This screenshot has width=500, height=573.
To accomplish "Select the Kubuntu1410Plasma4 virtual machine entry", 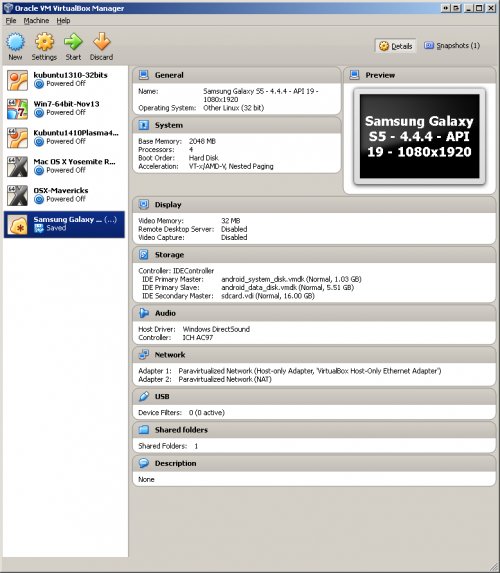I will point(64,138).
